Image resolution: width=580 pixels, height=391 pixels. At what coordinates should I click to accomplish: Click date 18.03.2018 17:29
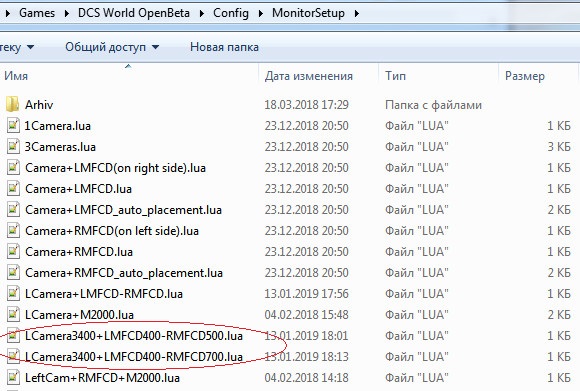[306, 105]
